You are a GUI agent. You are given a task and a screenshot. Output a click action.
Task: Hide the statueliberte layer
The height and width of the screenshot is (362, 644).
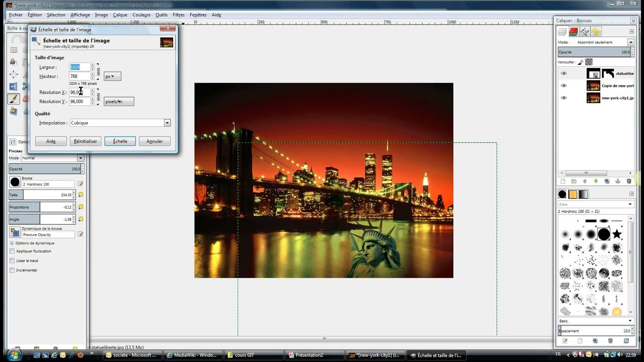tap(563, 73)
